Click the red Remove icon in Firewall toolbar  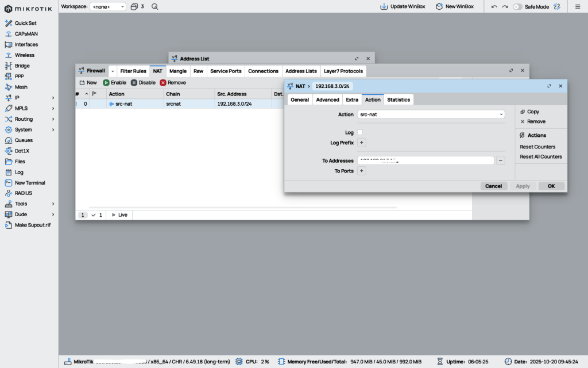coord(163,83)
